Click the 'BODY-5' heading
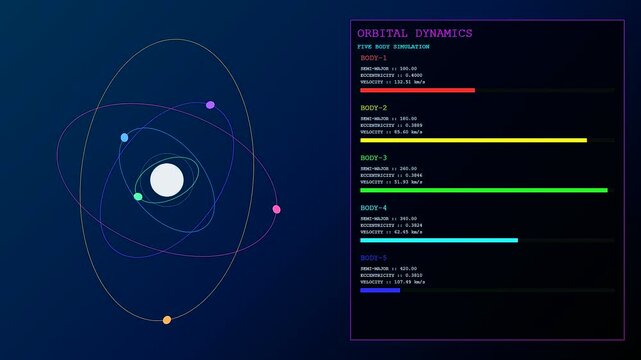 pos(373,258)
